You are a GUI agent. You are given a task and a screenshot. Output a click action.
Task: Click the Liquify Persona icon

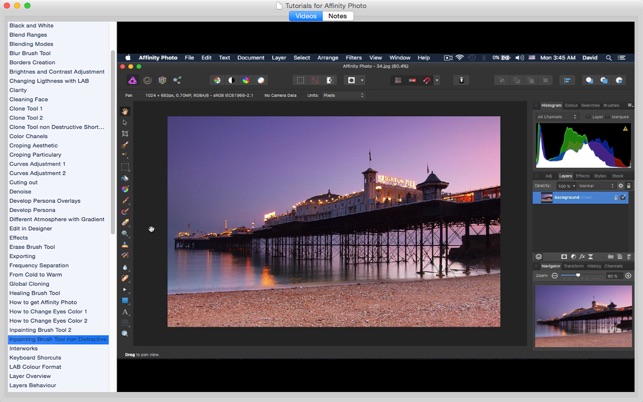147,80
